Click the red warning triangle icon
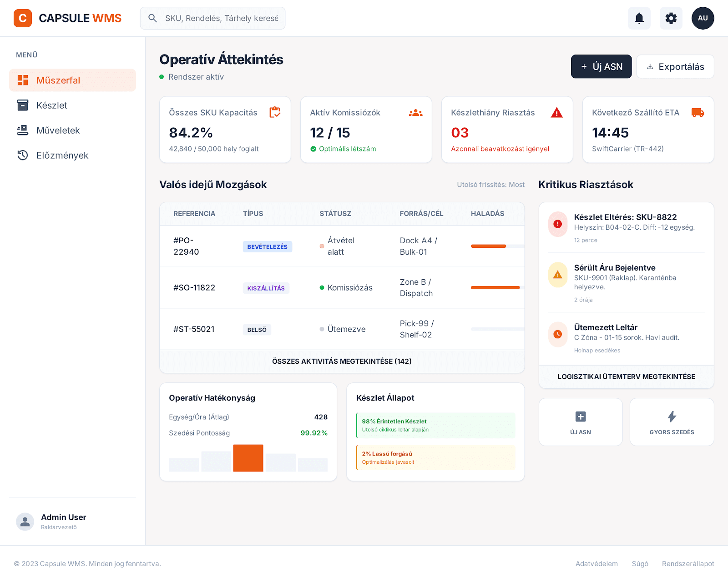This screenshot has height=582, width=728. tap(556, 112)
